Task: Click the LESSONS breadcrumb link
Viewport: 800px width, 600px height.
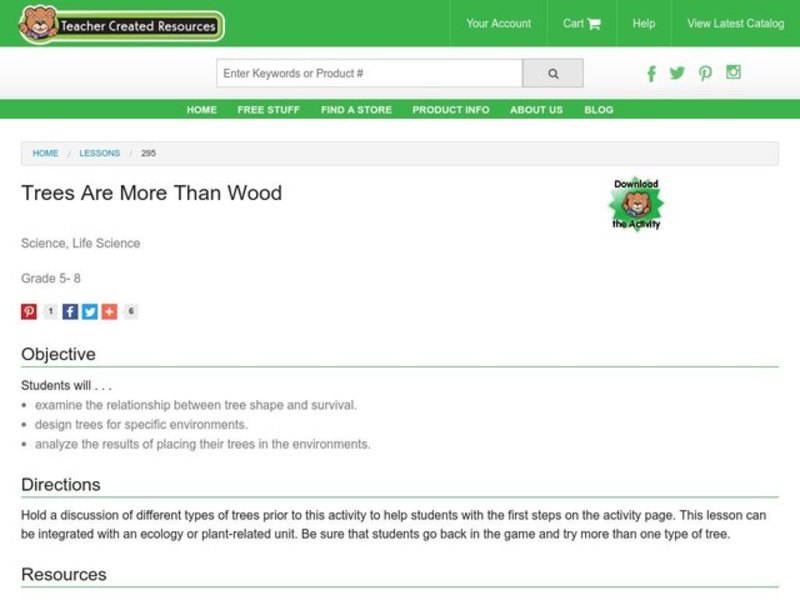Action: coord(99,153)
